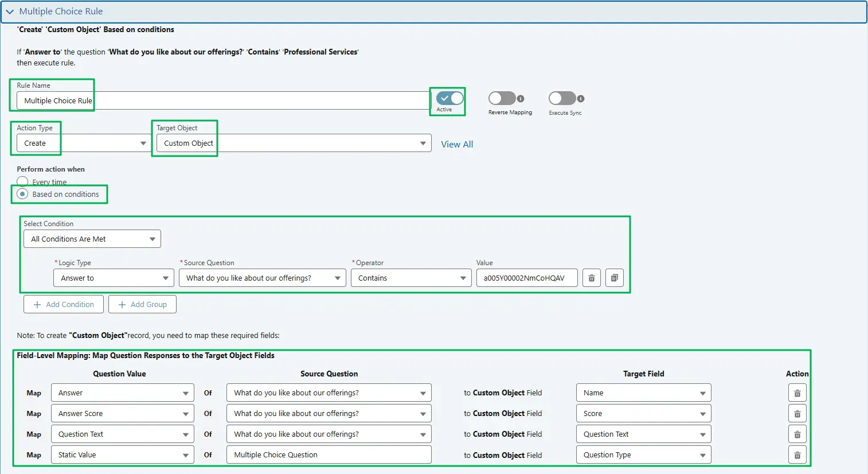Click the Add Group button
This screenshot has height=474, width=868.
pos(142,304)
